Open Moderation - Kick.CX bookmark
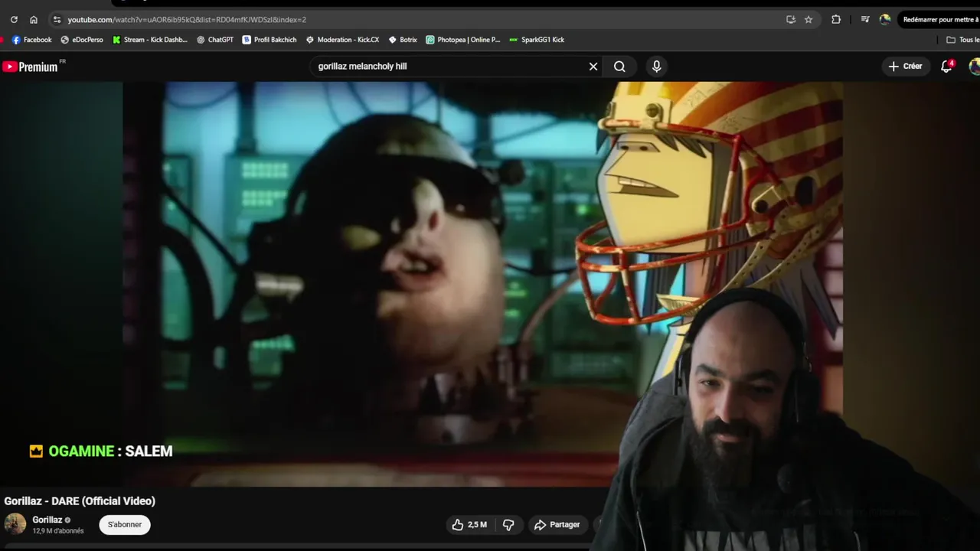Viewport: 980px width, 551px height. [x=342, y=40]
